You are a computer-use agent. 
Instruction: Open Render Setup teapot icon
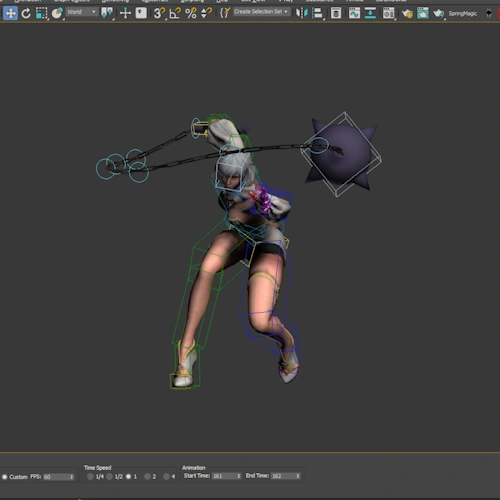pos(407,13)
